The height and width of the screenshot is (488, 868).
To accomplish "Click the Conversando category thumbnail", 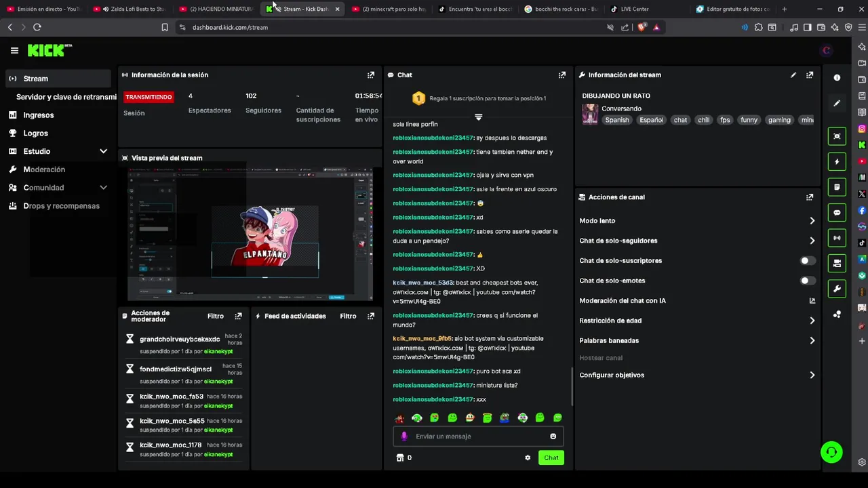I will coord(590,115).
